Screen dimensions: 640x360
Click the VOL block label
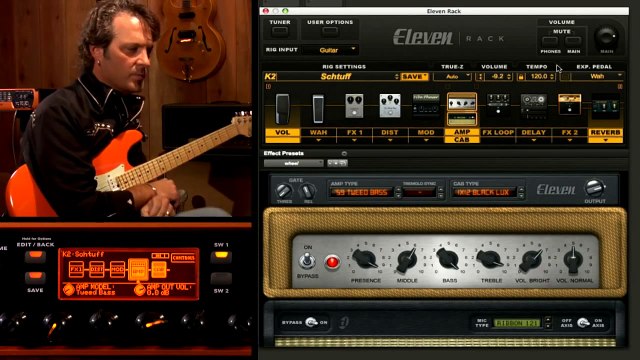282,132
